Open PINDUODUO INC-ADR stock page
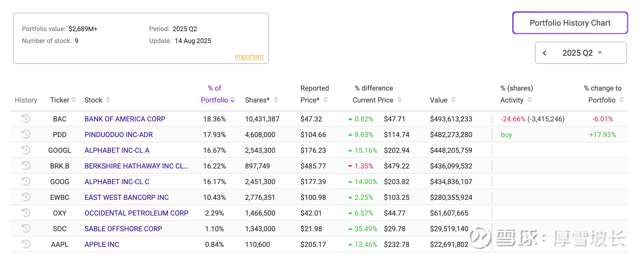The width and height of the screenshot is (644, 258). pyautogui.click(x=119, y=135)
